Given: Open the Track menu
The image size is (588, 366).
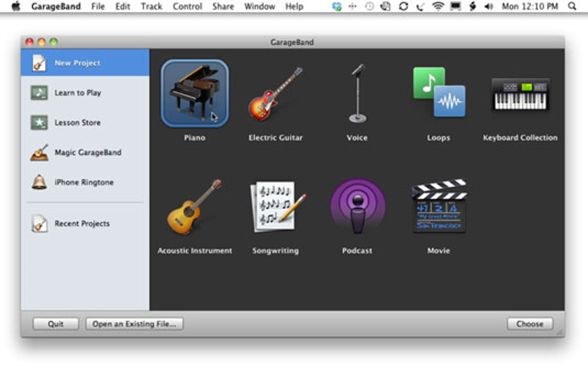Looking at the screenshot, I should coord(151,6).
